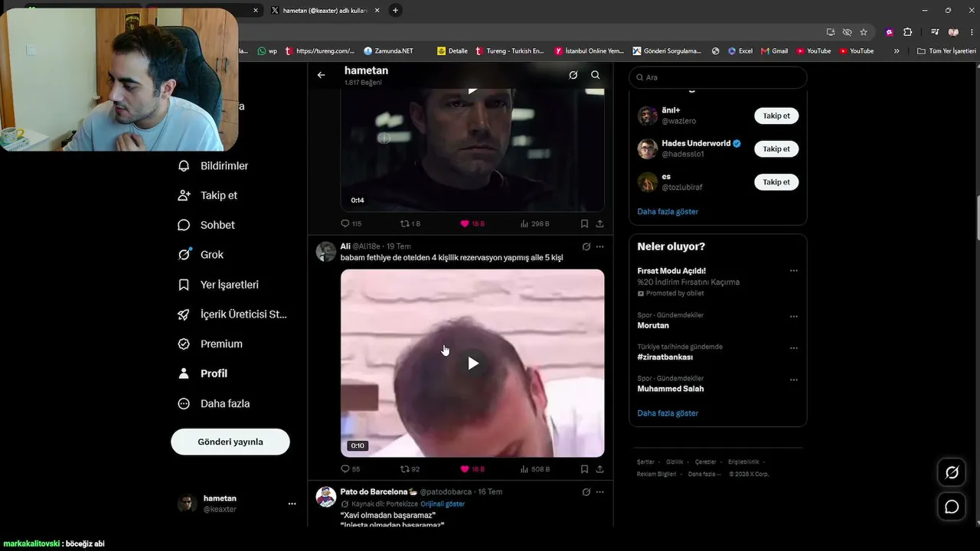Open Premium from the sidebar

pos(210,344)
